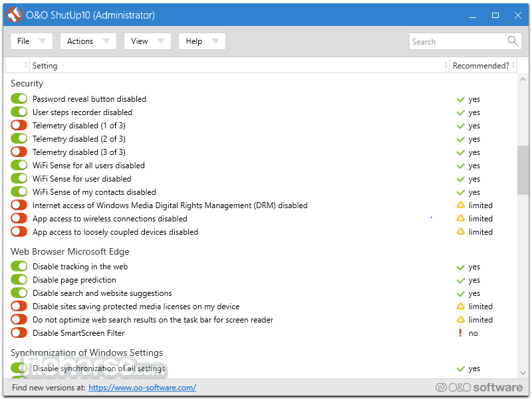Image resolution: width=532 pixels, height=399 pixels.
Task: Select Web Browser Microsoft Edge group heading
Action: pyautogui.click(x=70, y=251)
